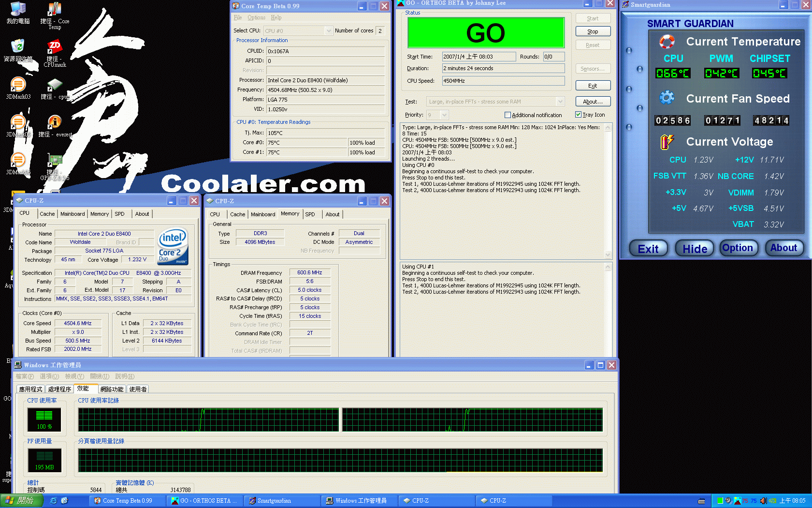Click the volume speaker tray icon
The height and width of the screenshot is (508, 812).
[763, 501]
